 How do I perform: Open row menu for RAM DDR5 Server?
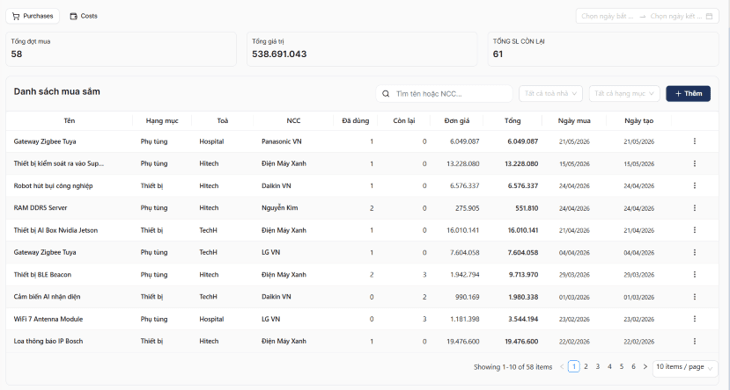695,208
